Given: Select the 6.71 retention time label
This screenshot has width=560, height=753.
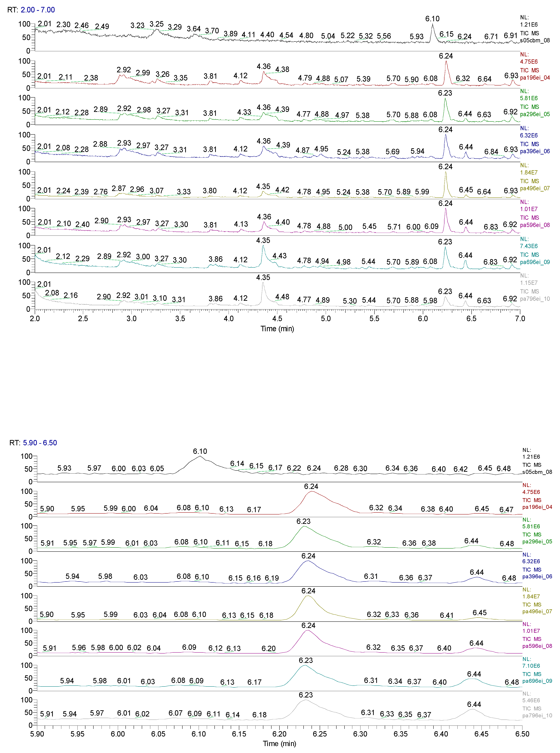Looking at the screenshot, I should click(491, 36).
